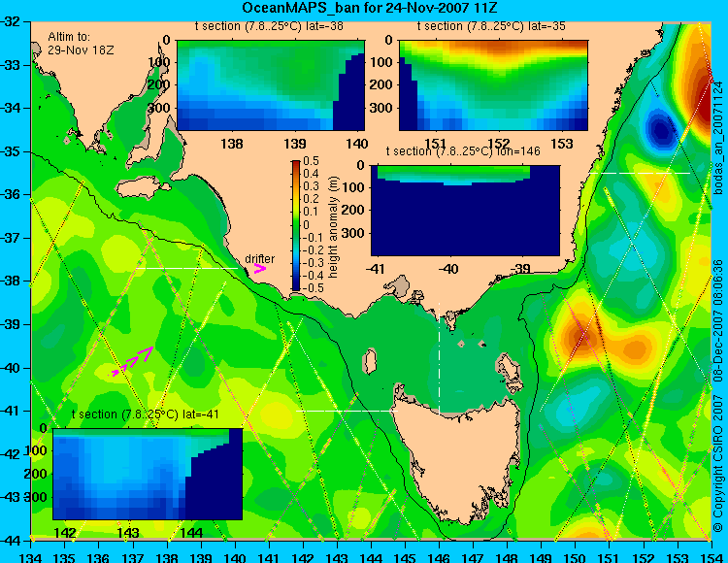Click the -32 latitude axis label
This screenshot has height=563, width=728.
(12, 21)
